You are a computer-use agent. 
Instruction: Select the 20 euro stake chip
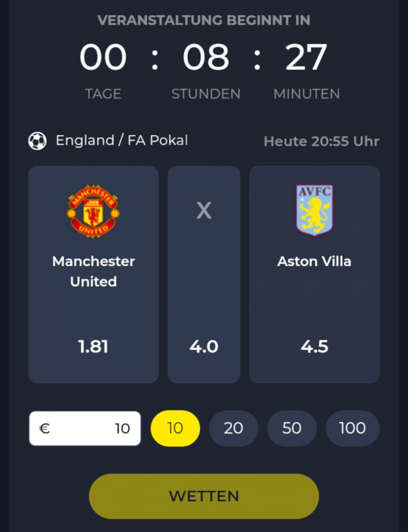(x=234, y=428)
